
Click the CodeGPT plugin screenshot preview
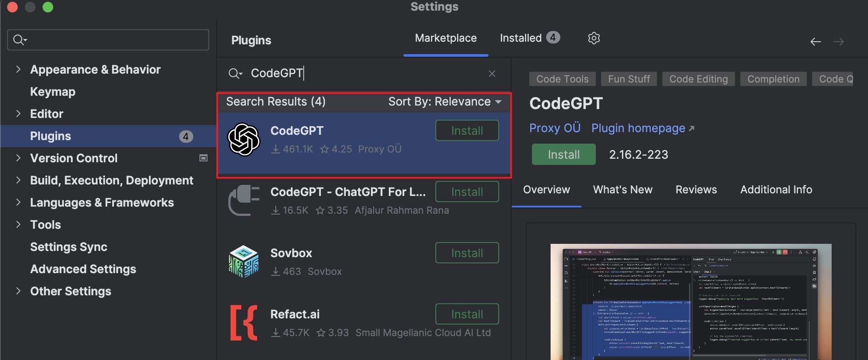coord(691,301)
